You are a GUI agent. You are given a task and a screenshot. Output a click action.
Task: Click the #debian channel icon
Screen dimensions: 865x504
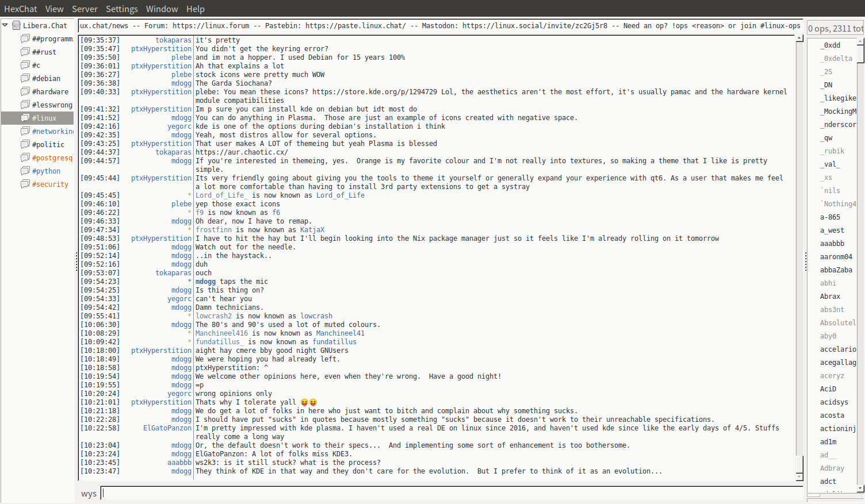point(25,78)
